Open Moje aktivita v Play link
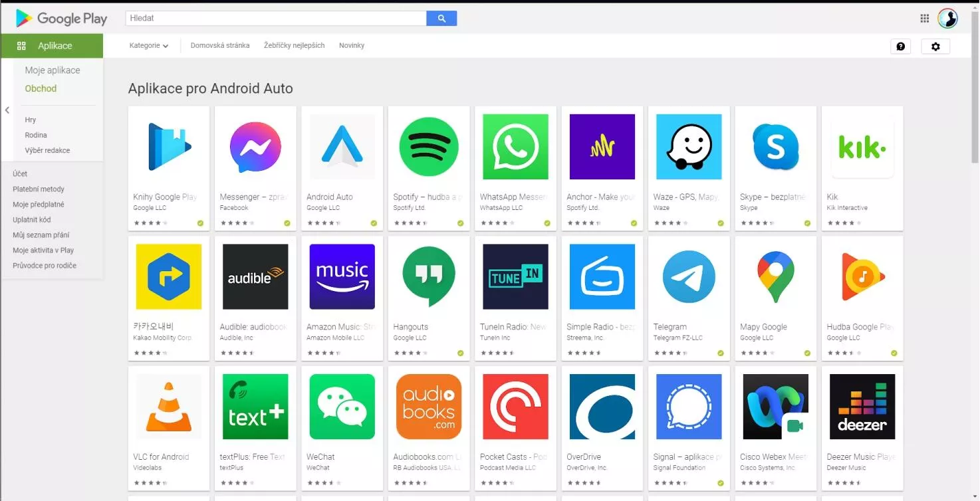The height and width of the screenshot is (501, 980). [43, 250]
